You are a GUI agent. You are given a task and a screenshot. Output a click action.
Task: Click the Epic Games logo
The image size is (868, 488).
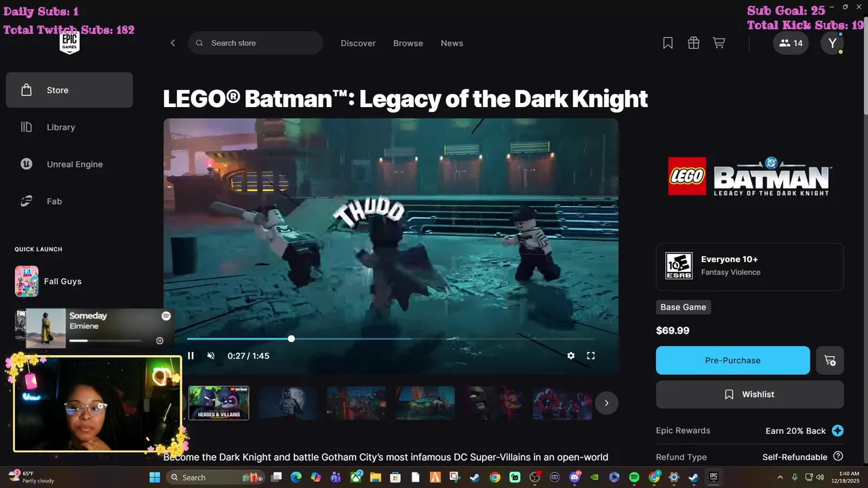click(x=69, y=43)
